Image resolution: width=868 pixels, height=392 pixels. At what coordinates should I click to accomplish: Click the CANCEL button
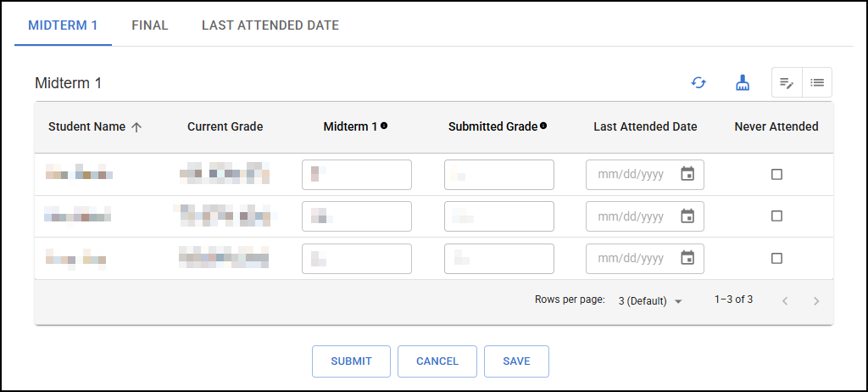click(437, 361)
